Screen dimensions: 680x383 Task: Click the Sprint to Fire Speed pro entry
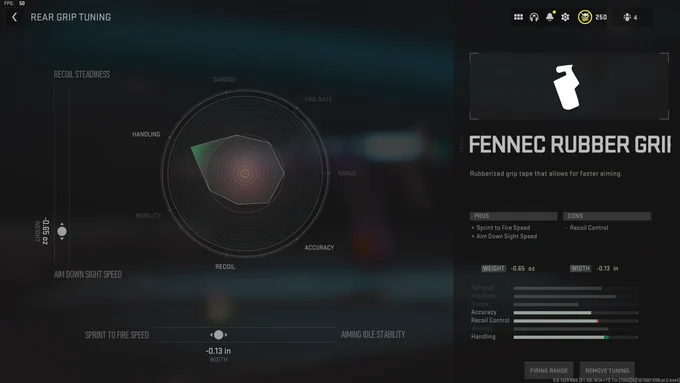point(503,228)
